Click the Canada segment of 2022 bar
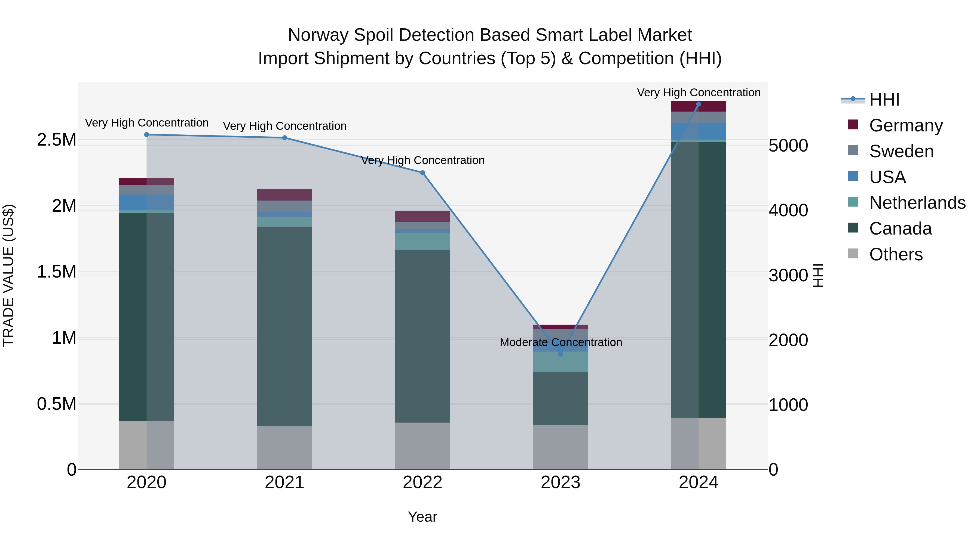The height and width of the screenshot is (551, 980). 422,336
